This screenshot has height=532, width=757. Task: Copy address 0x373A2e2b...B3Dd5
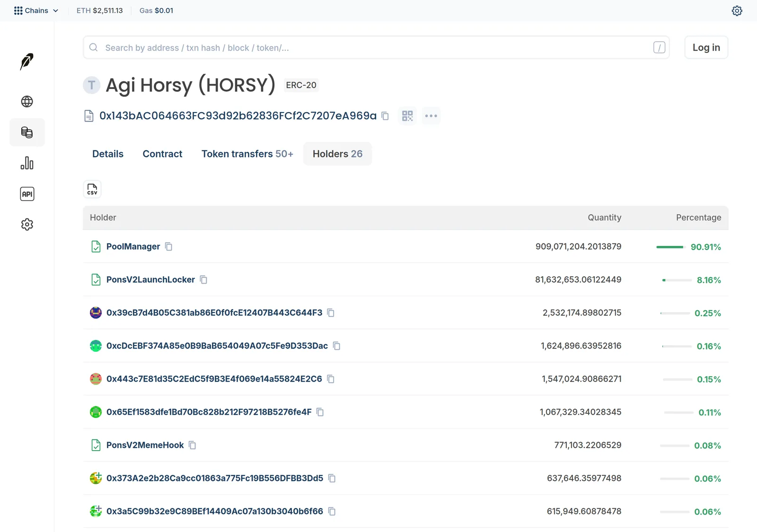coord(332,478)
